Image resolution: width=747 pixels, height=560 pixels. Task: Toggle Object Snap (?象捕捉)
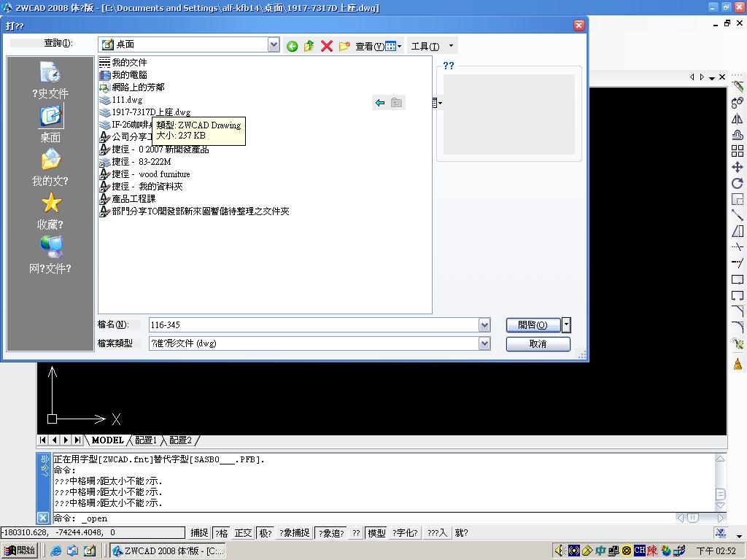click(x=295, y=533)
